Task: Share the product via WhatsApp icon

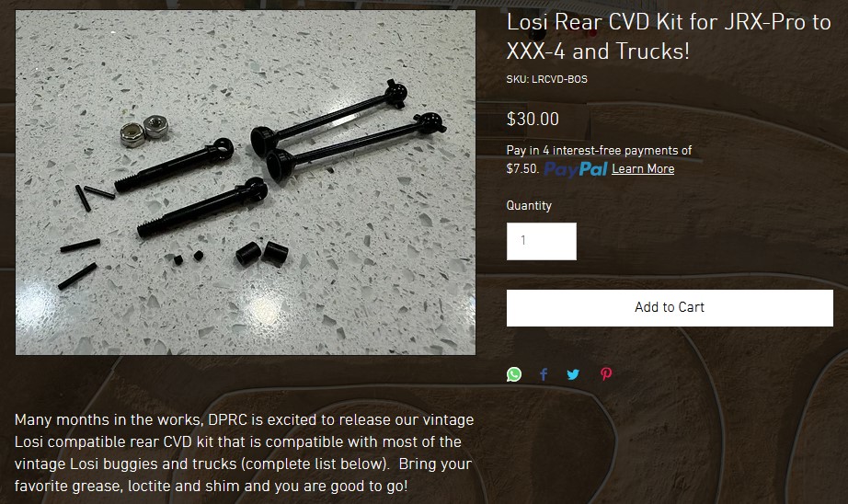Action: tap(514, 374)
